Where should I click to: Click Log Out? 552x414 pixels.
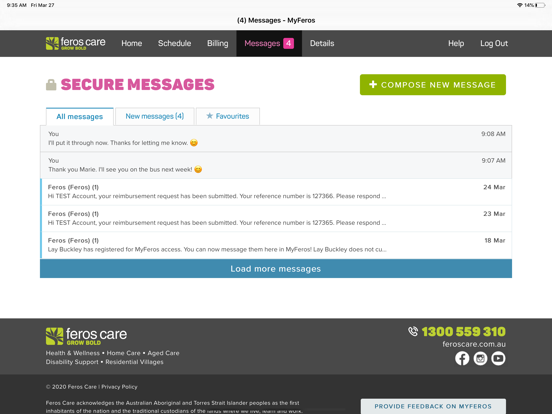pos(494,43)
